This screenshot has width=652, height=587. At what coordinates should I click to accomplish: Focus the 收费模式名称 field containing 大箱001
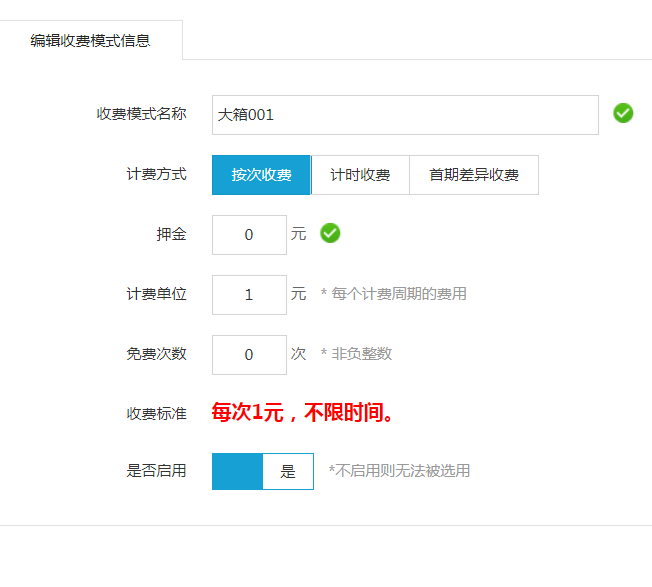pyautogui.click(x=405, y=115)
